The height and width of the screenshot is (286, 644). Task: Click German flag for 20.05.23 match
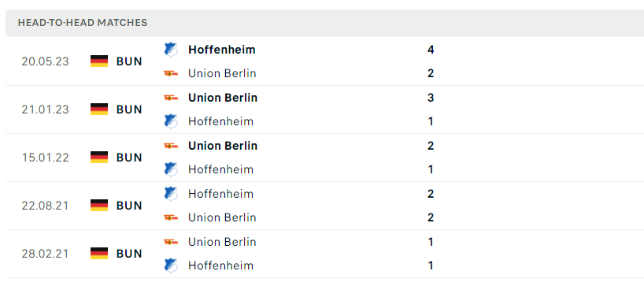click(99, 61)
